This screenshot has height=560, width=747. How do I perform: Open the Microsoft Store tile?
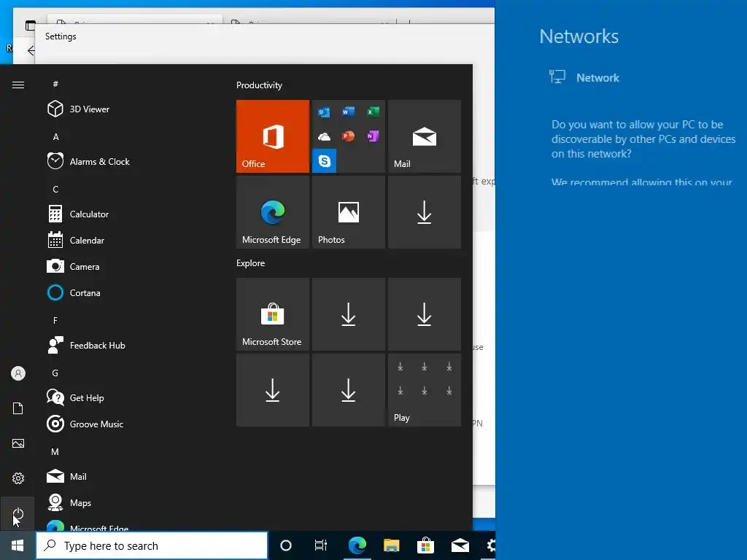coord(273,314)
